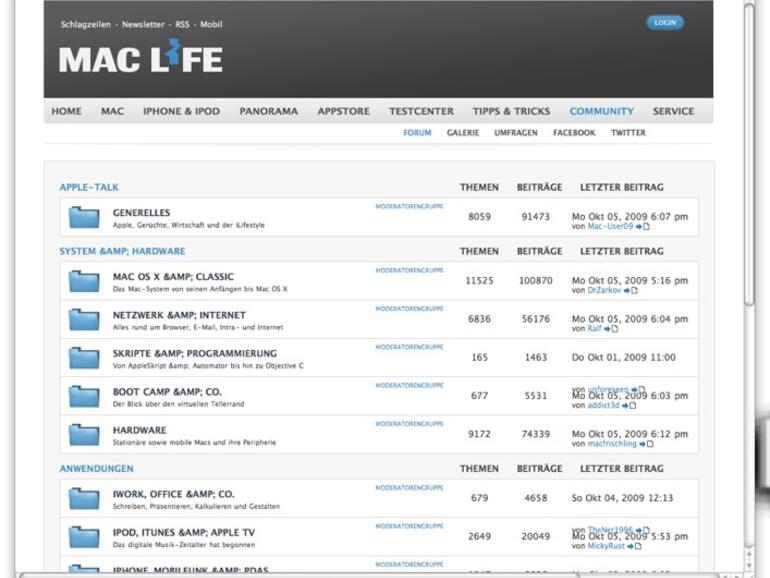Open the Netzwerk & Internet forum title
The width and height of the screenshot is (770, 578).
(179, 315)
